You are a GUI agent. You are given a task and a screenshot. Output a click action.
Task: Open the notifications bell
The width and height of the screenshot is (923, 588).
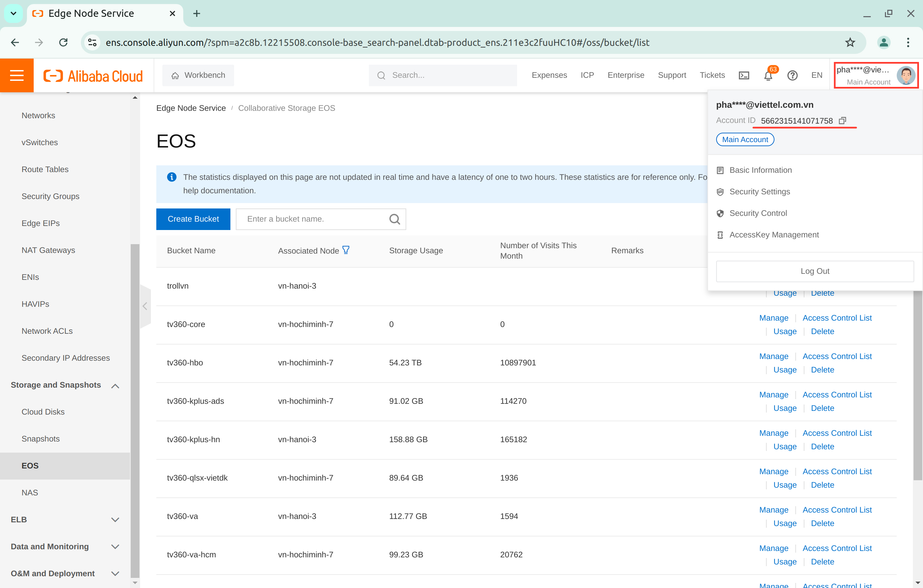[x=768, y=75]
